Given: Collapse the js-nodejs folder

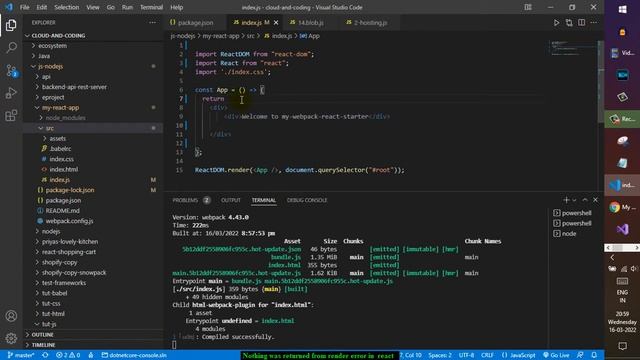Looking at the screenshot, I should pyautogui.click(x=51, y=66).
